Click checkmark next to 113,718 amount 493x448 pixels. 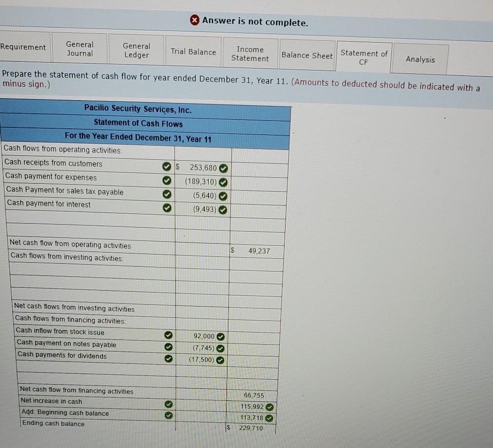tap(269, 418)
